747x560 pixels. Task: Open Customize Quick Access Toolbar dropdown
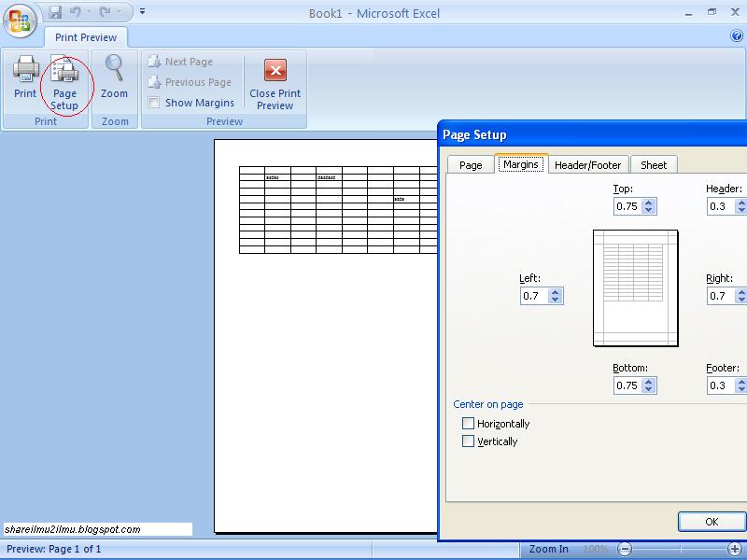142,11
